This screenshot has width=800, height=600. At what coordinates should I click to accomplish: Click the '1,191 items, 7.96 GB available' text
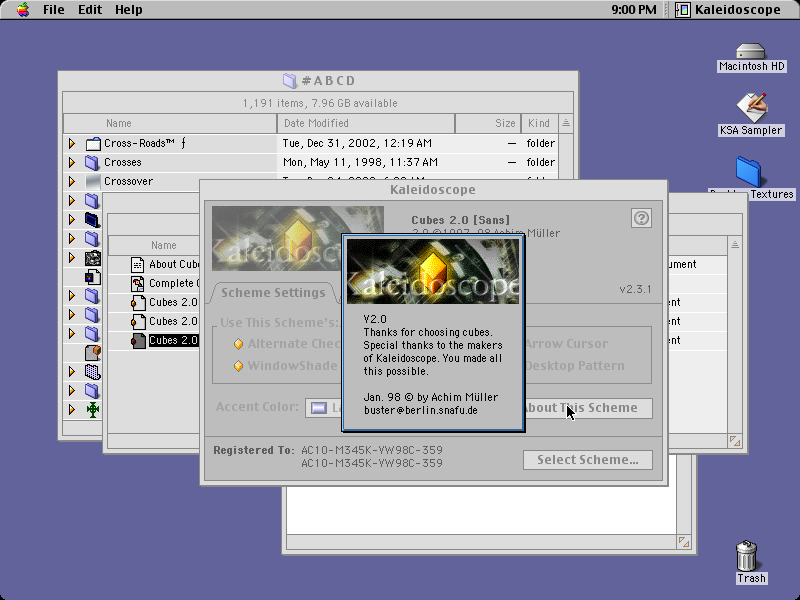(x=320, y=103)
